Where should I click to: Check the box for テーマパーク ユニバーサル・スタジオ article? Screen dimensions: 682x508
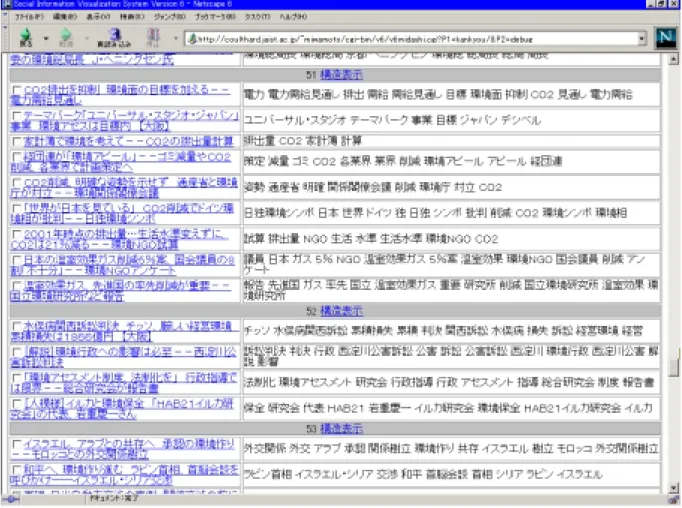[x=17, y=116]
